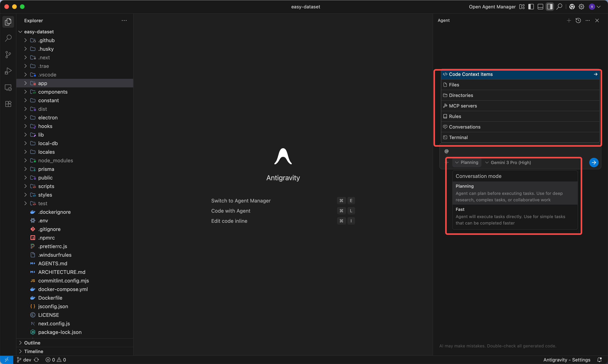Click Open Agent Manager button

[x=492, y=7]
